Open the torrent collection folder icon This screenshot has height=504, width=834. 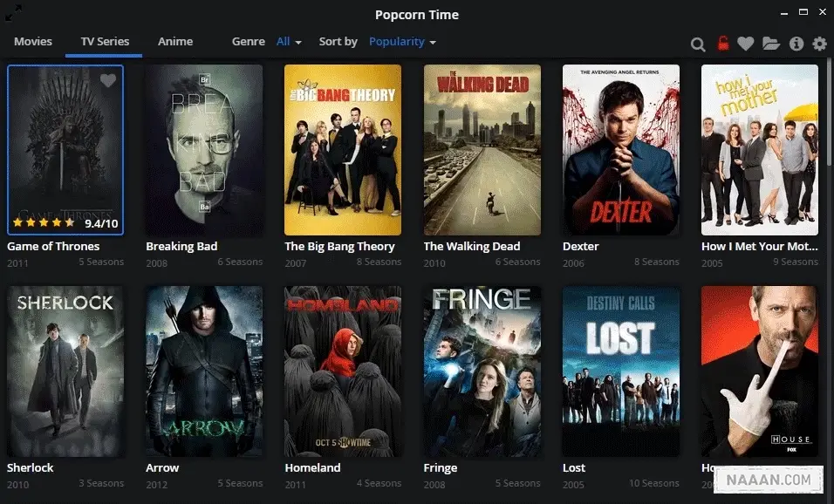[770, 44]
